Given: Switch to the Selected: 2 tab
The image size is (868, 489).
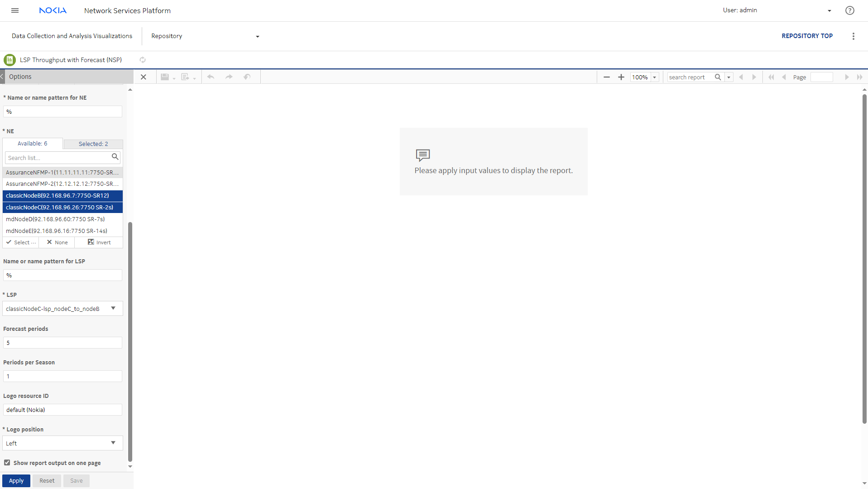Looking at the screenshot, I should (93, 144).
